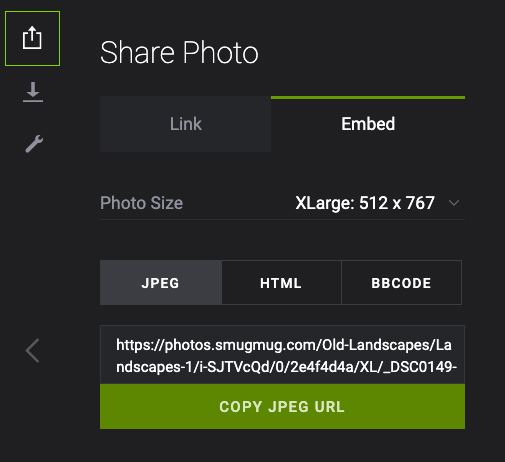Screen dimensions: 505x462
Task: Open the wrench Tools icon
Action: [x=34, y=144]
